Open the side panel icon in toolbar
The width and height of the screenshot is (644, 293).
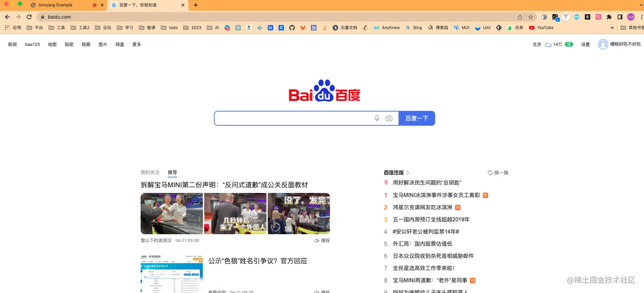[620, 17]
